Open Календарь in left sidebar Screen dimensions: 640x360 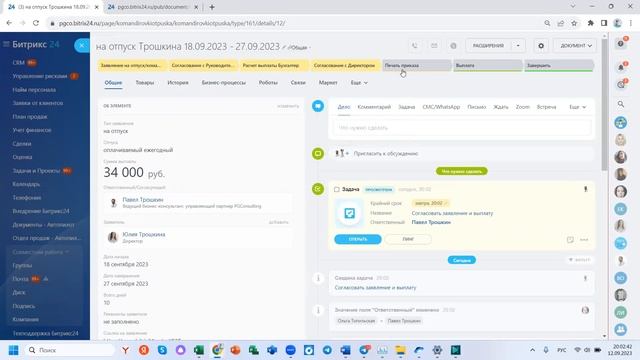[x=26, y=184]
